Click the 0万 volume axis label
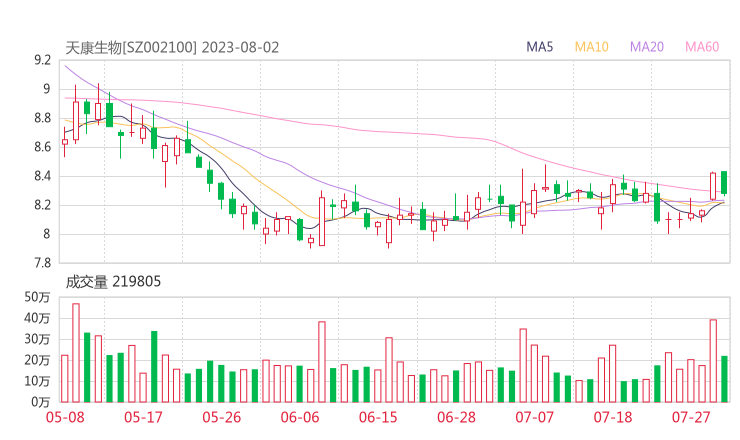The width and height of the screenshot is (740, 440). (x=40, y=402)
